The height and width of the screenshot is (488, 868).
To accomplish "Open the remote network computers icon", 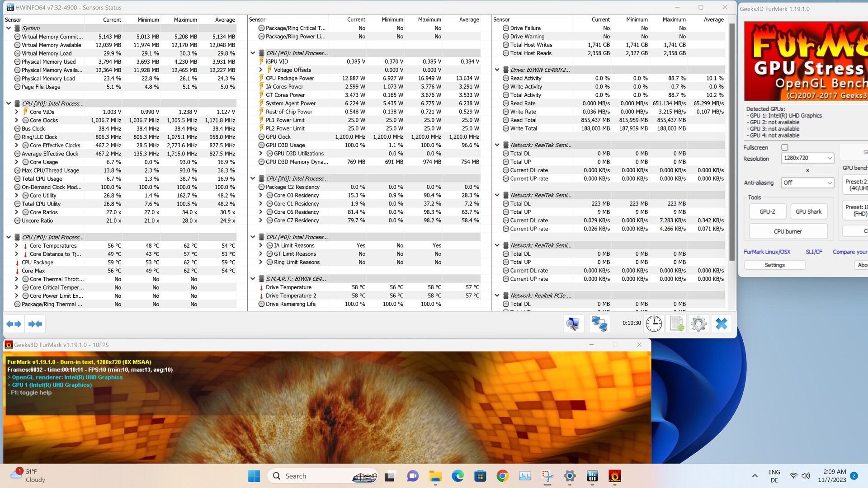I will 599,324.
